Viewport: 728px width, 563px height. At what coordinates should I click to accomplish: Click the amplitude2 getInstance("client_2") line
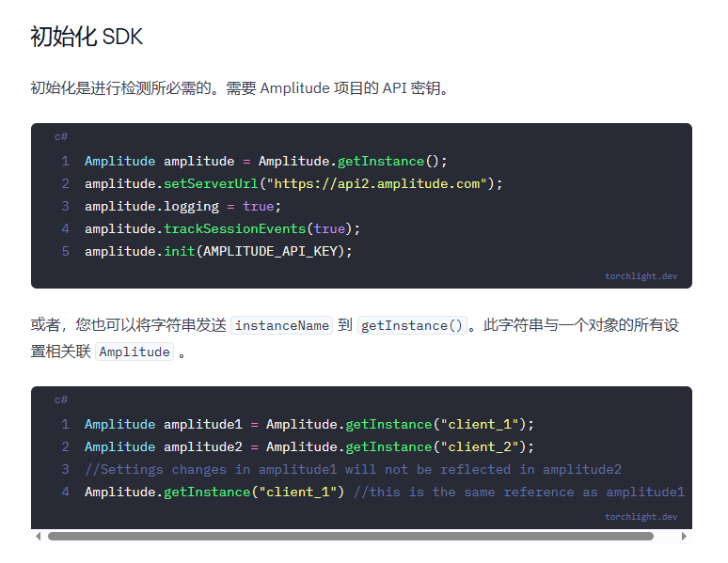[309, 447]
